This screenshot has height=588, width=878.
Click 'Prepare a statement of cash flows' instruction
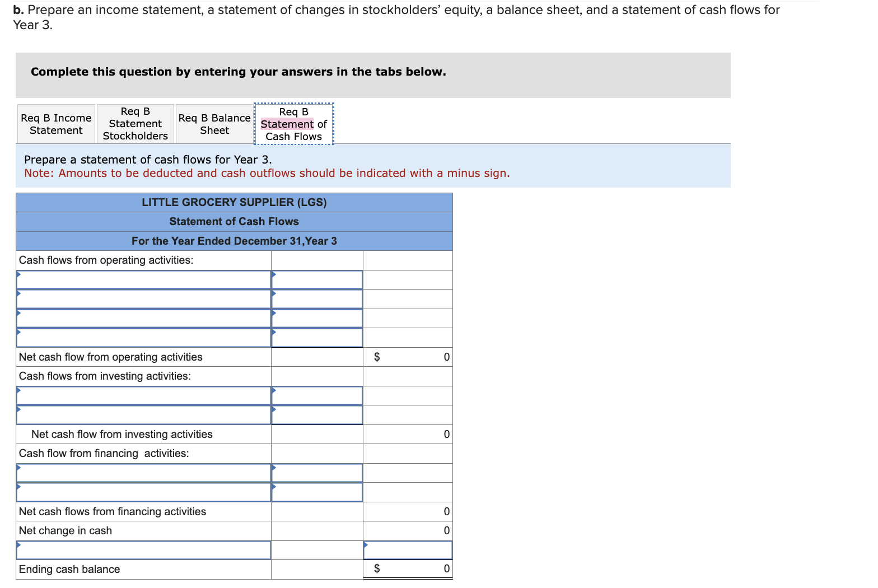point(148,160)
